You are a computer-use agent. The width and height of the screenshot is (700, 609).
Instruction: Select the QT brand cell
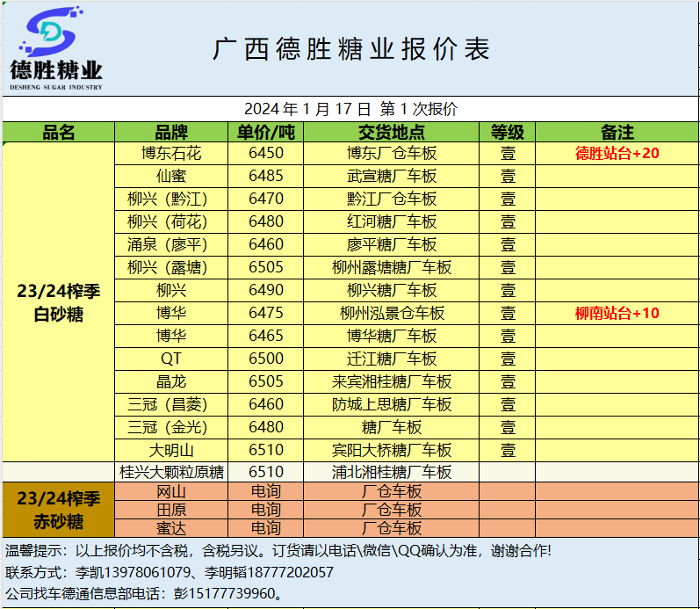click(171, 359)
